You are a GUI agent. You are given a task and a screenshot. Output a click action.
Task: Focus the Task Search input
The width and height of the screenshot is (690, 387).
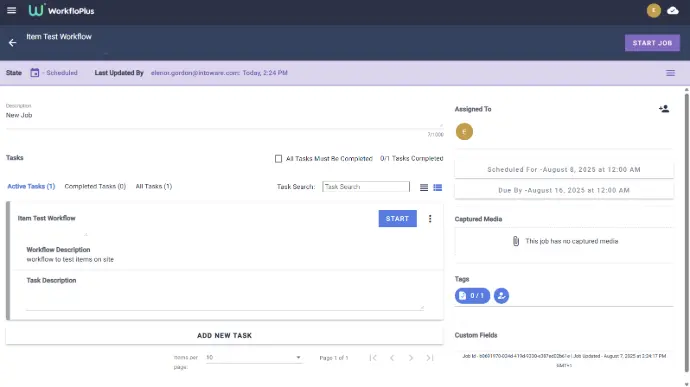[366, 187]
